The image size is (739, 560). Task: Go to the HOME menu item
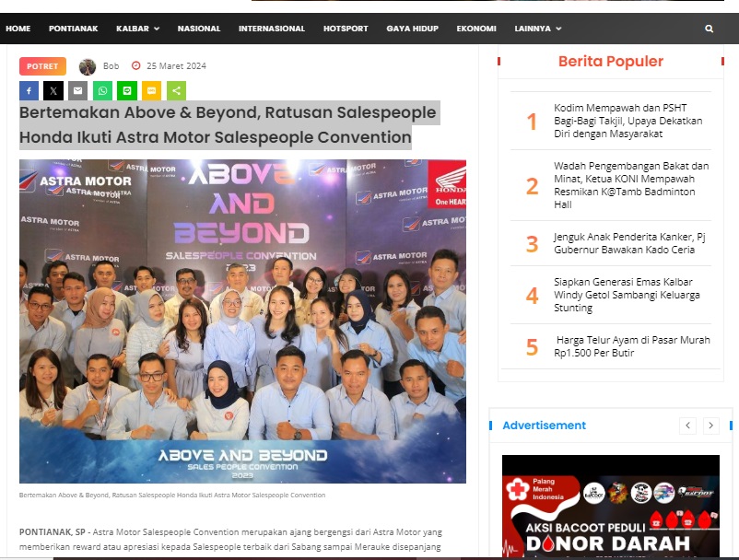tap(18, 29)
